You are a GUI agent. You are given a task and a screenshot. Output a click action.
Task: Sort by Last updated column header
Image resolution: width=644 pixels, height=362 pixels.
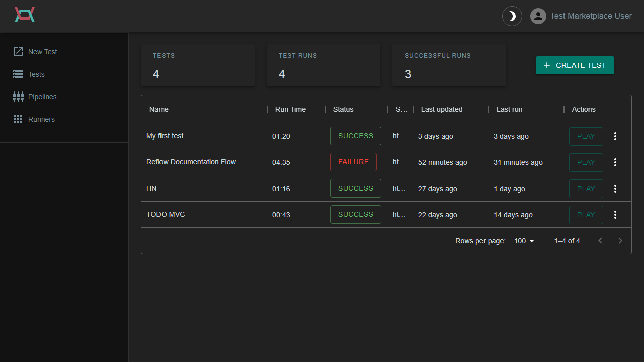pos(442,109)
